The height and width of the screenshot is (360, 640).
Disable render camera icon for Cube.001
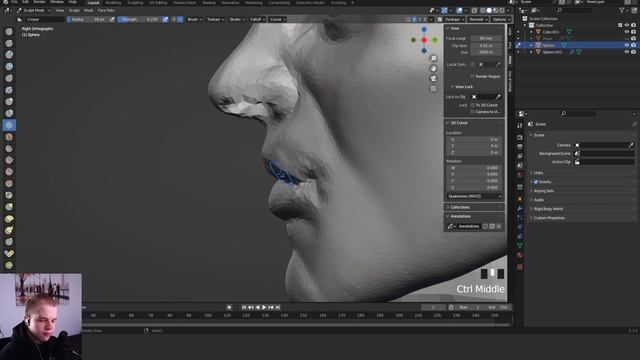(633, 32)
